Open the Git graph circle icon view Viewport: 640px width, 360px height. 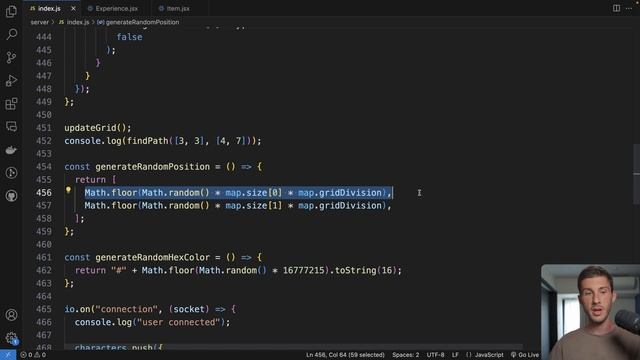(11, 173)
